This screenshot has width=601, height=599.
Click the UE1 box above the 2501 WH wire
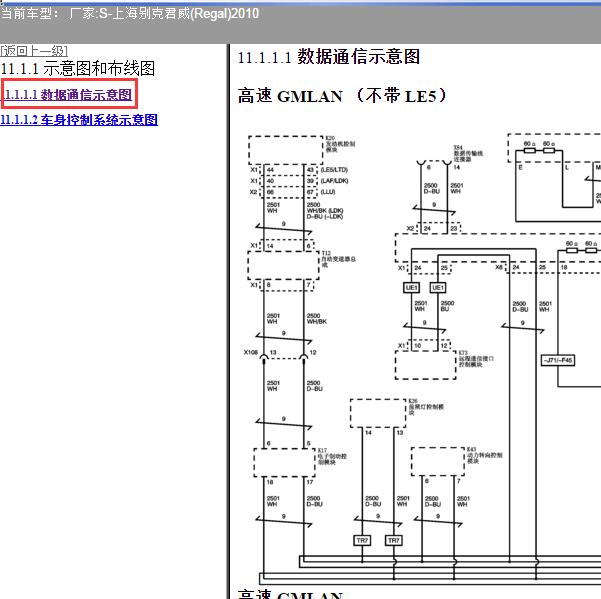pos(412,287)
